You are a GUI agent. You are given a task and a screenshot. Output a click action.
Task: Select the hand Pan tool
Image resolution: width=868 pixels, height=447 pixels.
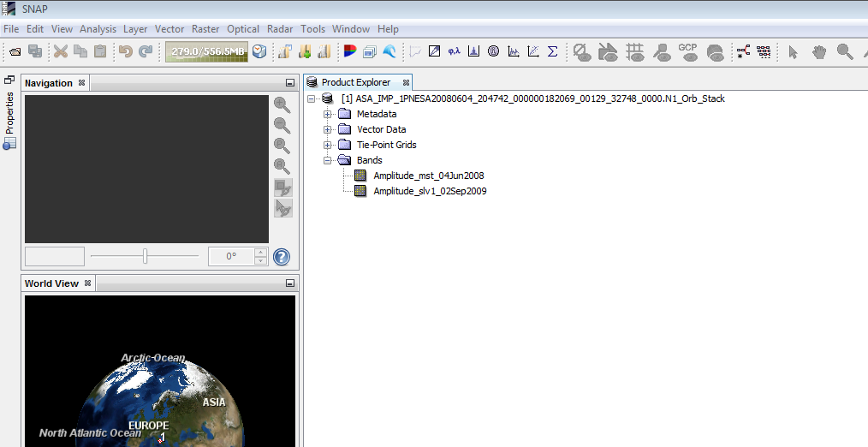818,52
